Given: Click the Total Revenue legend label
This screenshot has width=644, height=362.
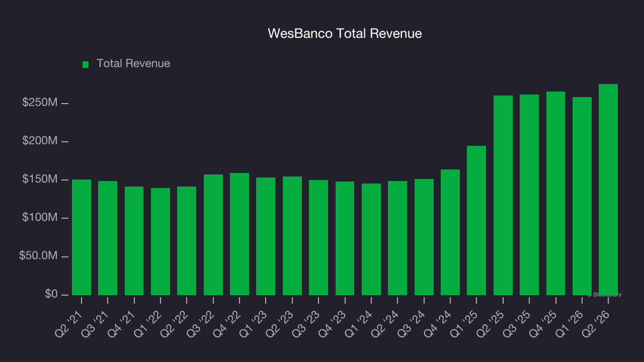Looking at the screenshot, I should coord(133,63).
